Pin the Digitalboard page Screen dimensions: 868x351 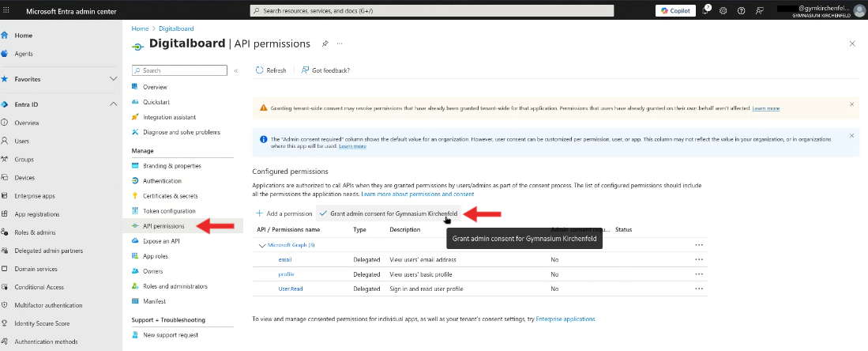click(x=325, y=43)
